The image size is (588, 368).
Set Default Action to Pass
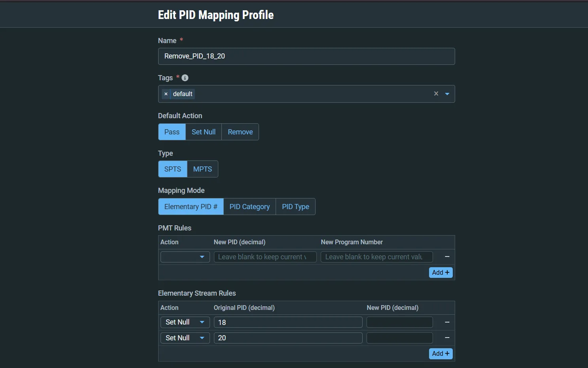(172, 132)
